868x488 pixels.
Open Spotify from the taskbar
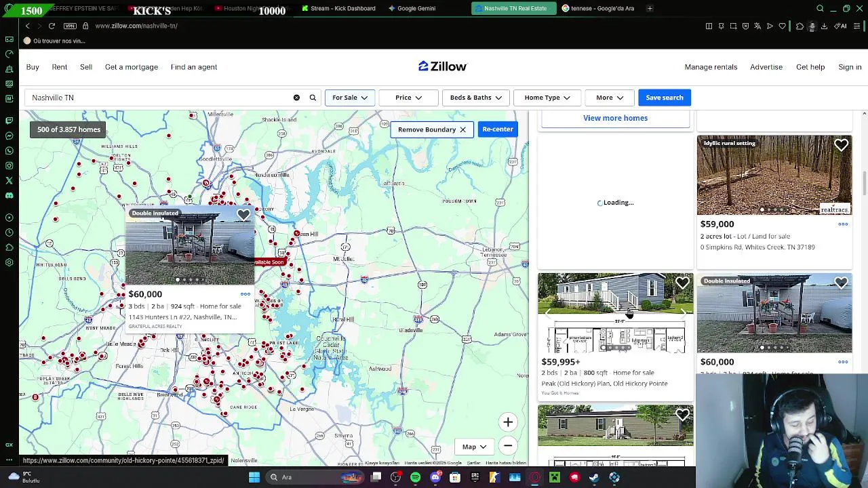(416, 477)
